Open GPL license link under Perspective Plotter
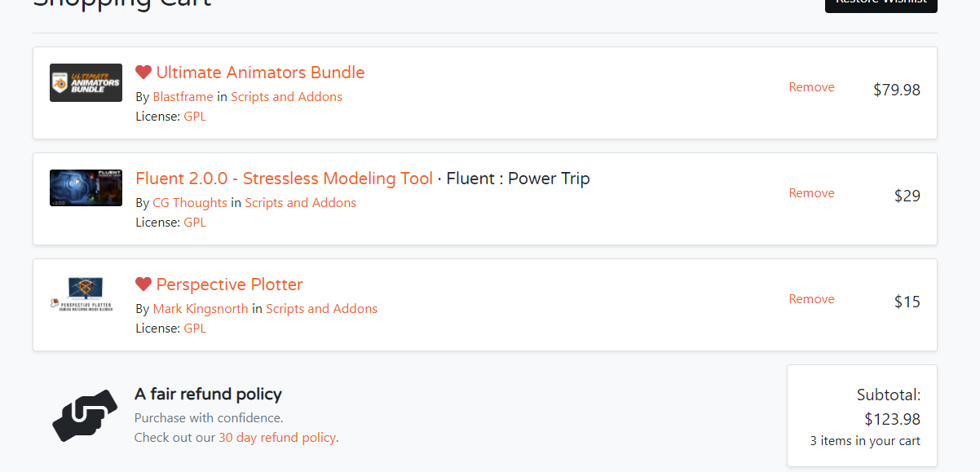The height and width of the screenshot is (472, 980). (x=195, y=329)
